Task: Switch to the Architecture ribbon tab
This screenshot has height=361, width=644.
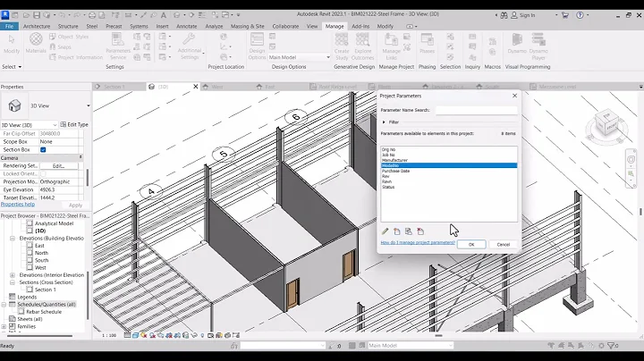Action: pyautogui.click(x=36, y=26)
